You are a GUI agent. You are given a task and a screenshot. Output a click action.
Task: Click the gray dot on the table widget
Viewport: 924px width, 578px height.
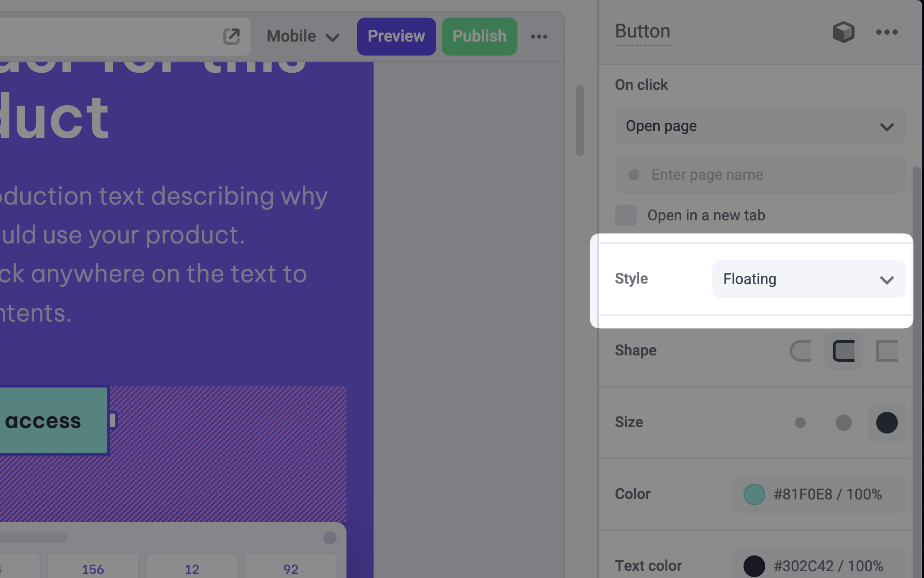tap(330, 537)
